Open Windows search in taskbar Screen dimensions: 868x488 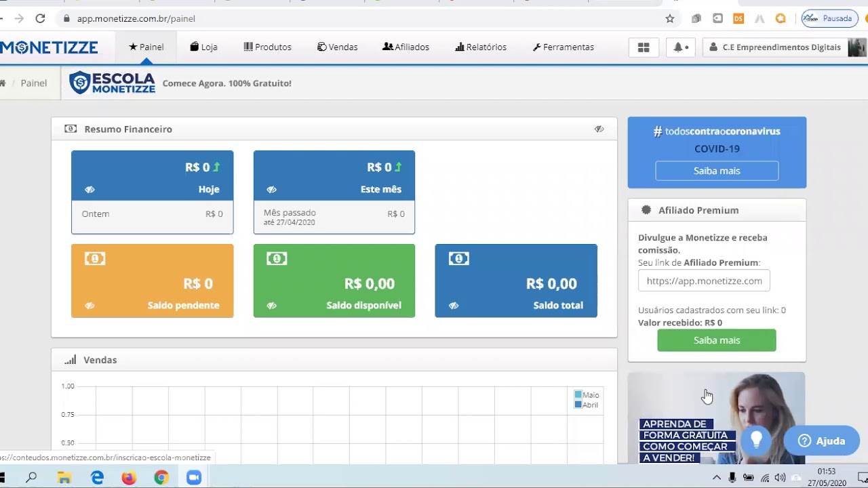[x=31, y=478]
